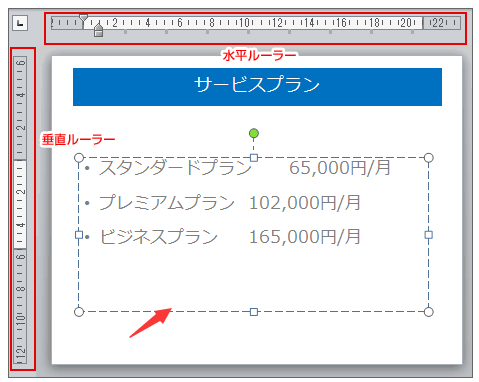Click the right-middle resize handle of the text box
Image resolution: width=479 pixels, height=382 pixels.
[x=429, y=235]
